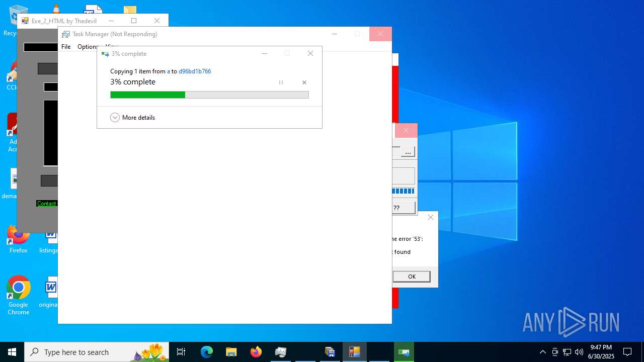Switch to the Exe_2_HTML taskbar icon
This screenshot has height=362, width=644.
tap(355, 352)
